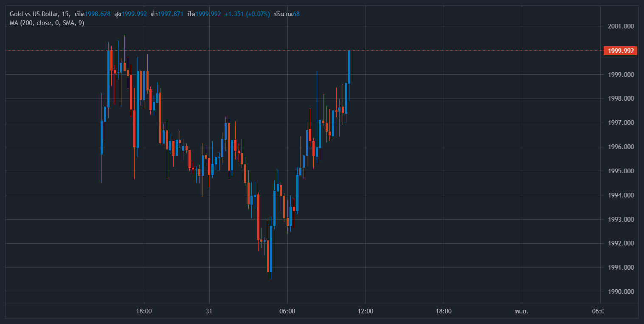The height and width of the screenshot is (324, 644).
Task: Click the Gold vs US Dollar symbol title
Action: pos(35,14)
